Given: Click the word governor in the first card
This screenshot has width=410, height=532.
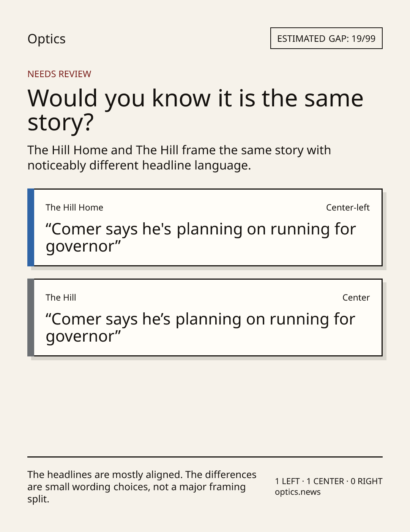Looking at the screenshot, I should pos(80,247).
